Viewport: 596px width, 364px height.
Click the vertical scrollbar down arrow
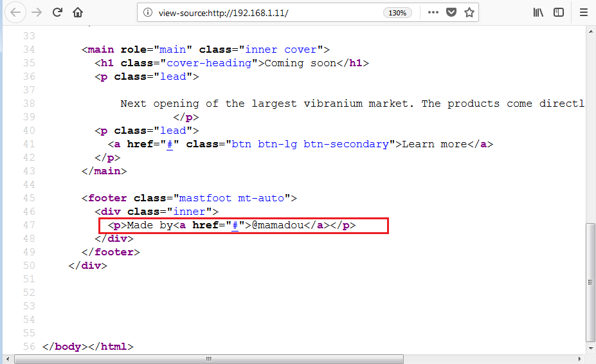pyautogui.click(x=590, y=348)
